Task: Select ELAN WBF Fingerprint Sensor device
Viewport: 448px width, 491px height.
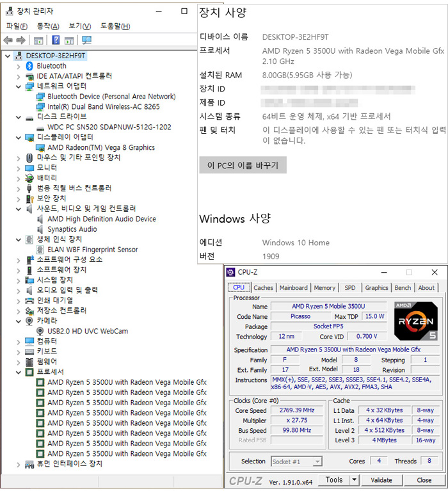Action: click(92, 250)
